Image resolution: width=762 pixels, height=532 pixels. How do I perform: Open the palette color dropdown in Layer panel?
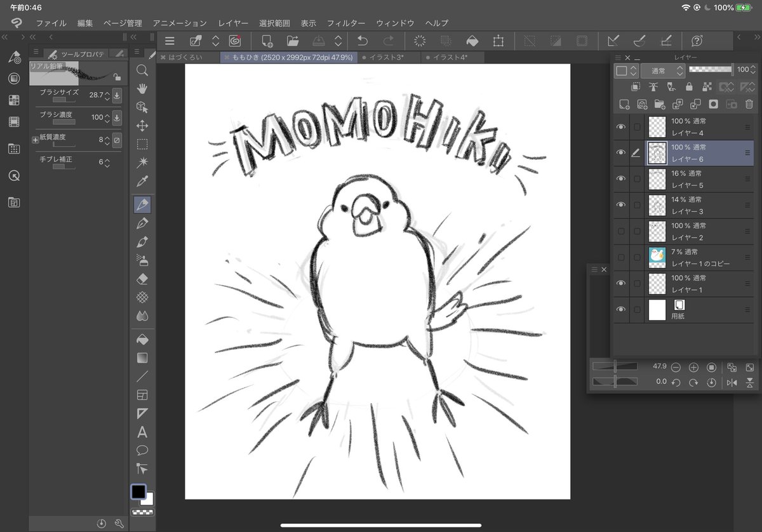(x=626, y=71)
